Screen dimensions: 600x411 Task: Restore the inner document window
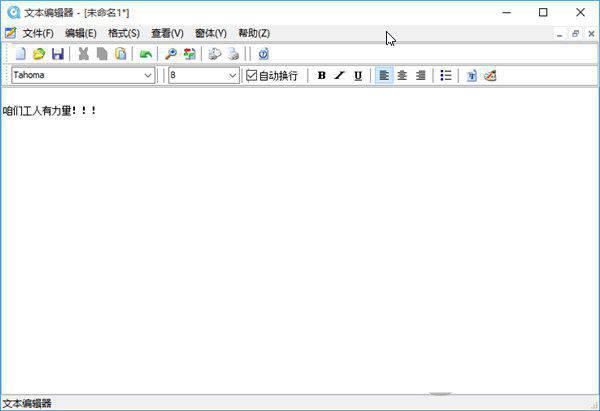(576, 34)
